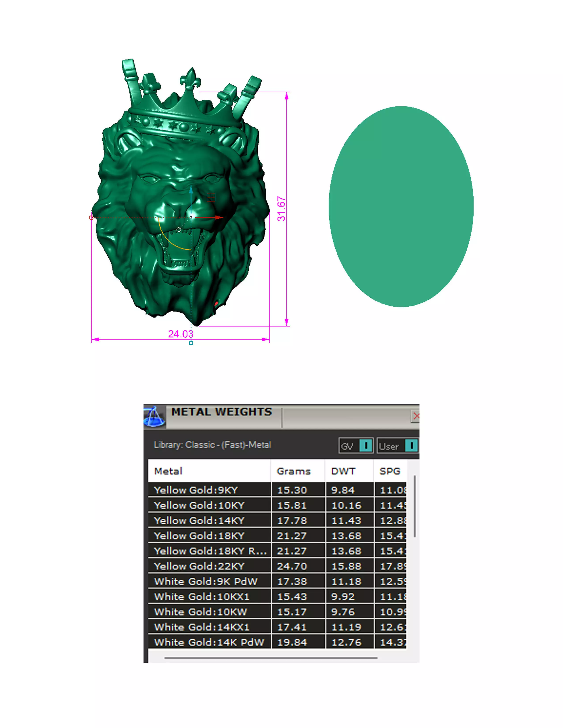The width and height of the screenshot is (563, 728).
Task: Click the vertical scrollbar of metal list
Action: coord(415,506)
